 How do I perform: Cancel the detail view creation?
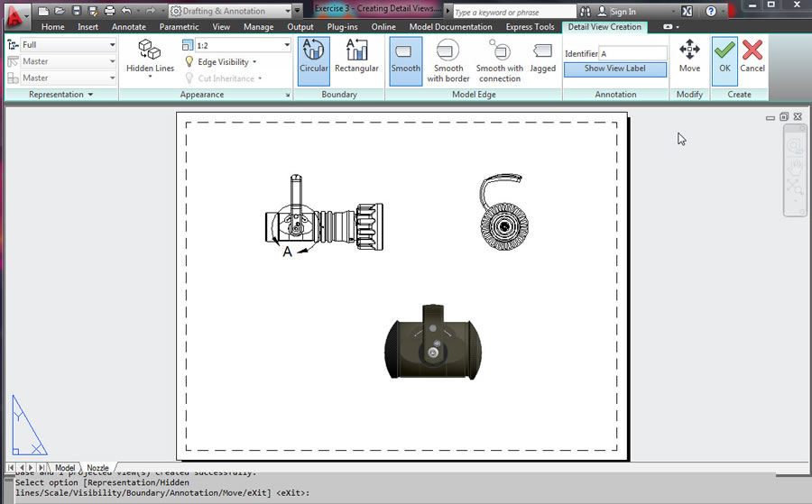pyautogui.click(x=752, y=57)
